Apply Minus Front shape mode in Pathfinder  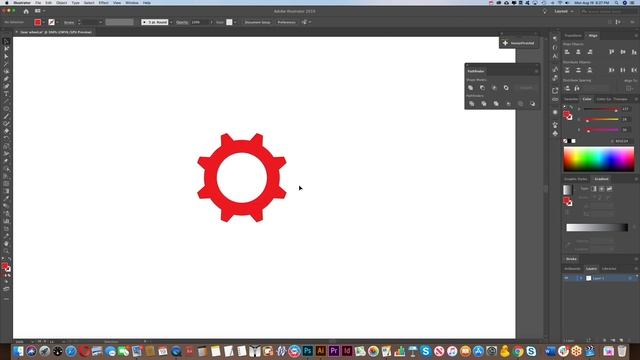point(482,88)
